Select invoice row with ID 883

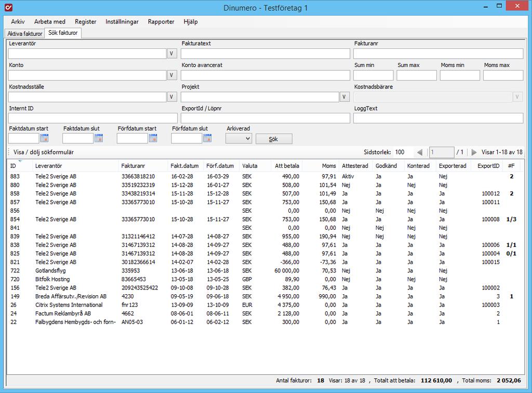265,176
